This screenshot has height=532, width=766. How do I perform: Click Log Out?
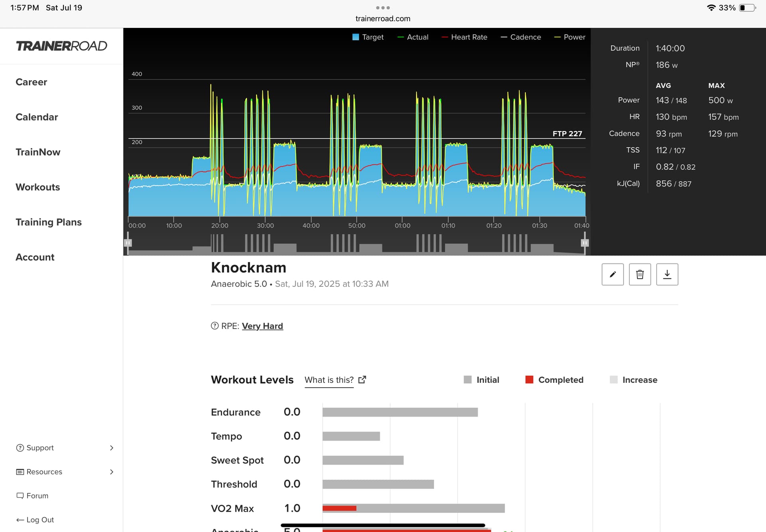35,520
